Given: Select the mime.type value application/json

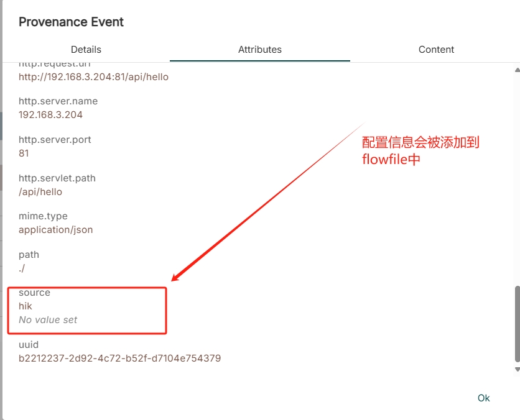Looking at the screenshot, I should click(55, 230).
